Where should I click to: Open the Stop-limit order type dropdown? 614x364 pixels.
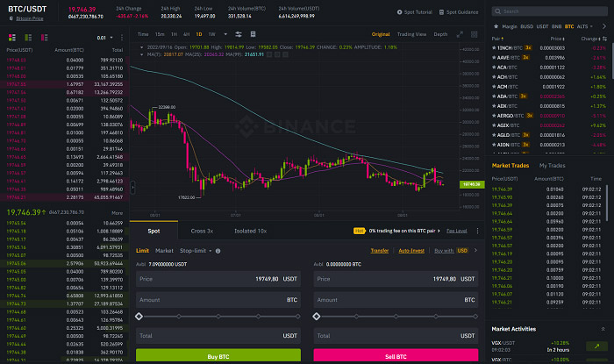[196, 251]
